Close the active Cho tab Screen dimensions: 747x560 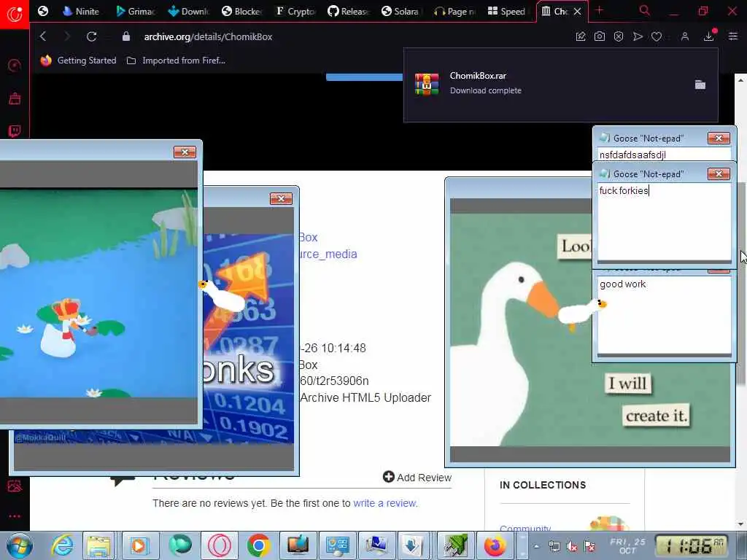coord(578,12)
